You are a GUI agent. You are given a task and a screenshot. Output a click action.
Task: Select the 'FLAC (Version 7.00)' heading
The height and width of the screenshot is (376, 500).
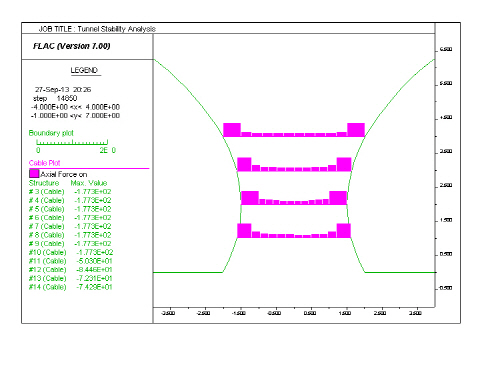click(72, 46)
